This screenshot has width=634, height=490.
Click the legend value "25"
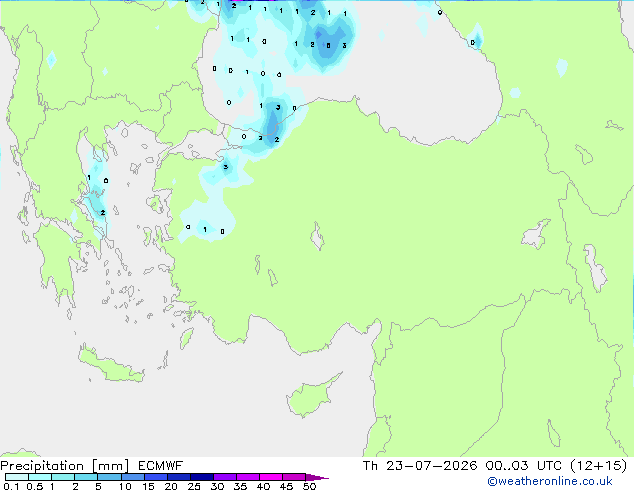[194, 486]
